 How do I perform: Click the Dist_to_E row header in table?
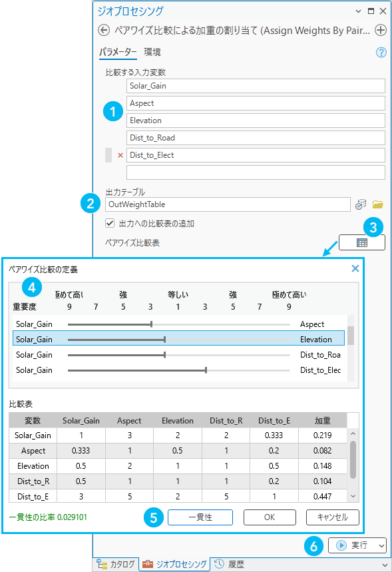click(33, 497)
